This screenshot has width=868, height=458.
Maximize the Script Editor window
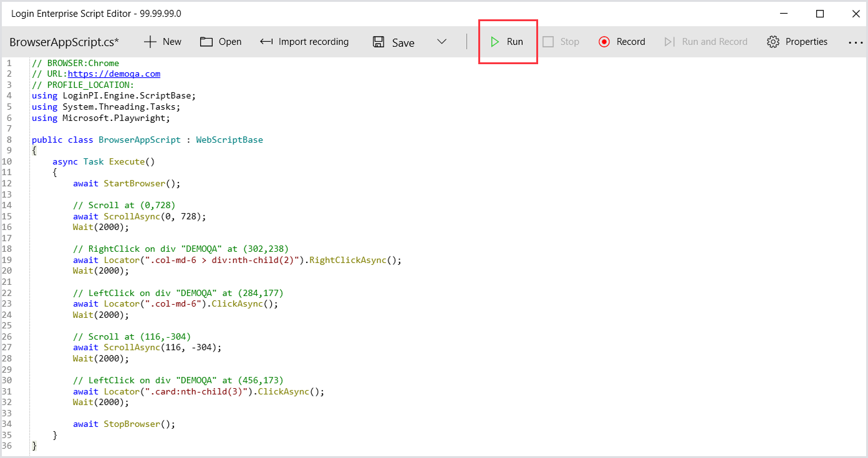[820, 14]
